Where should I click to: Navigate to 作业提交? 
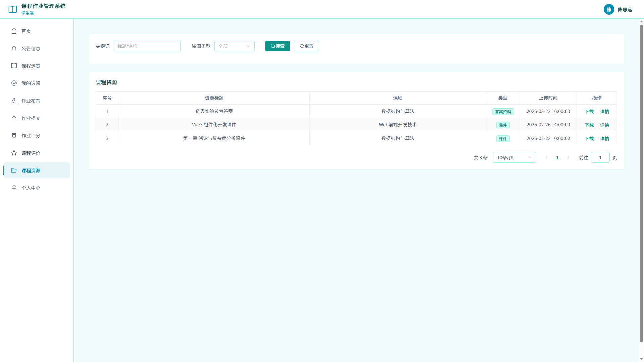pos(37,118)
